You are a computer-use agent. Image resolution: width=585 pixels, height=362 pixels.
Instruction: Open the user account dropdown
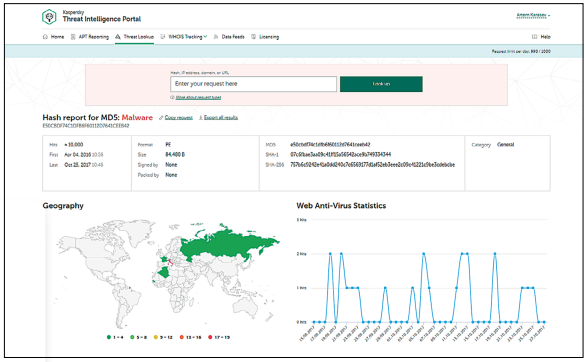click(534, 15)
